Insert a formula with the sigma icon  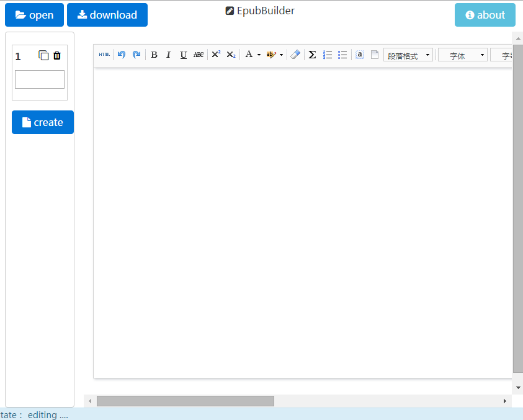click(x=312, y=55)
